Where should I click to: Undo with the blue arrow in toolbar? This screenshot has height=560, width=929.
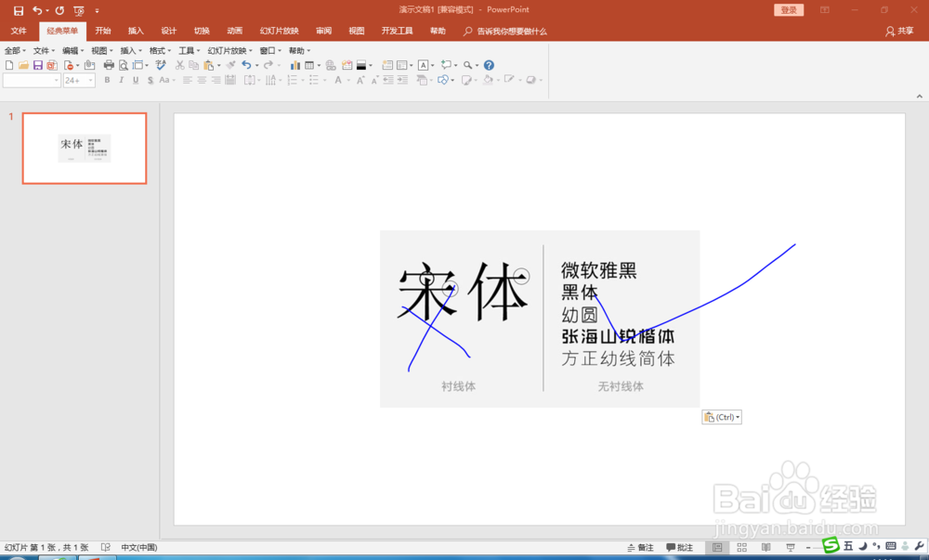tap(246, 65)
